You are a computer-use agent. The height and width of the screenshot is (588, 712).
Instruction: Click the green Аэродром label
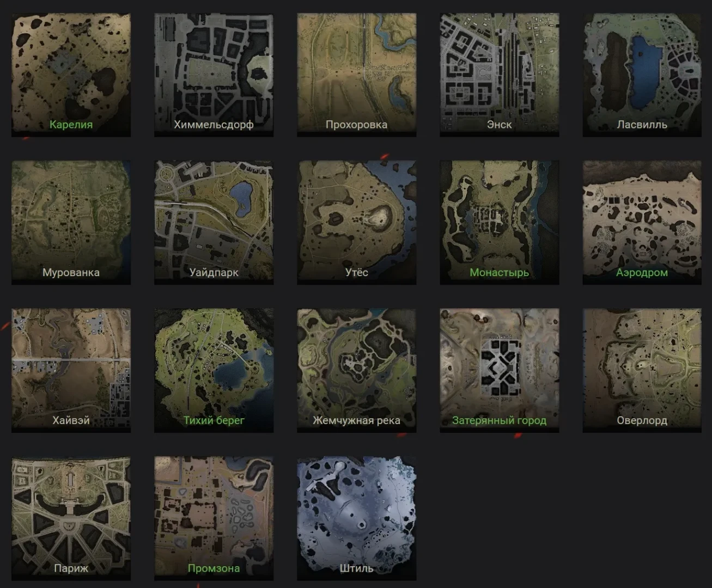(642, 272)
